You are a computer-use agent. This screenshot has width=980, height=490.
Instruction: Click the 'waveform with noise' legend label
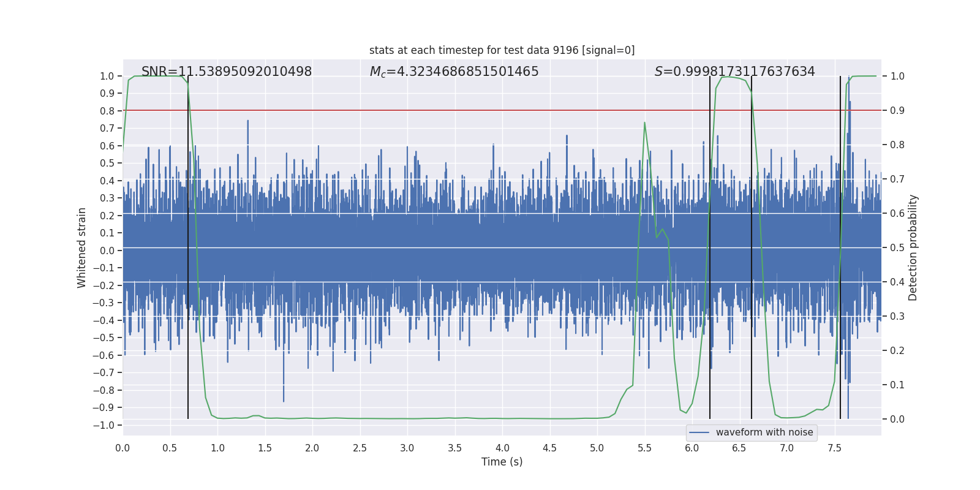coord(764,432)
